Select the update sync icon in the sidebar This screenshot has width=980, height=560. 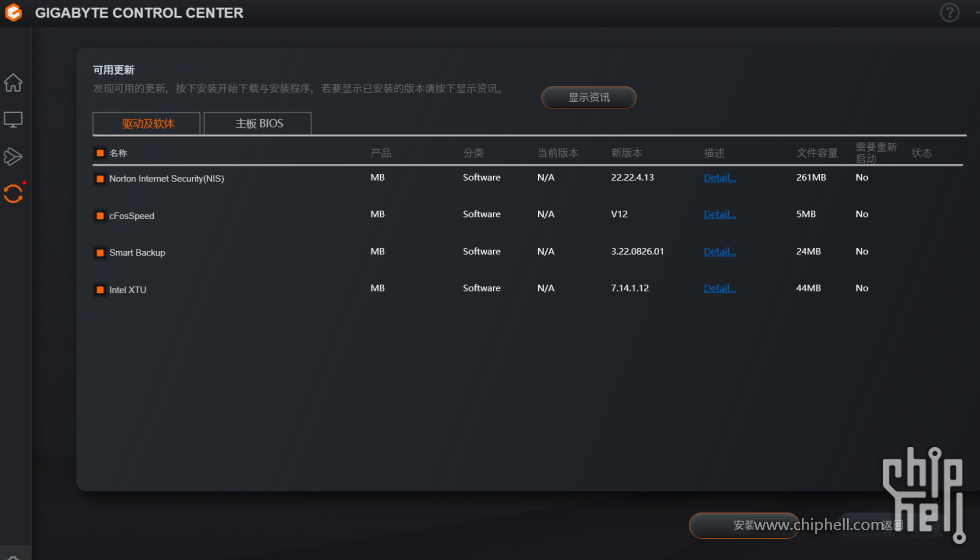[13, 194]
